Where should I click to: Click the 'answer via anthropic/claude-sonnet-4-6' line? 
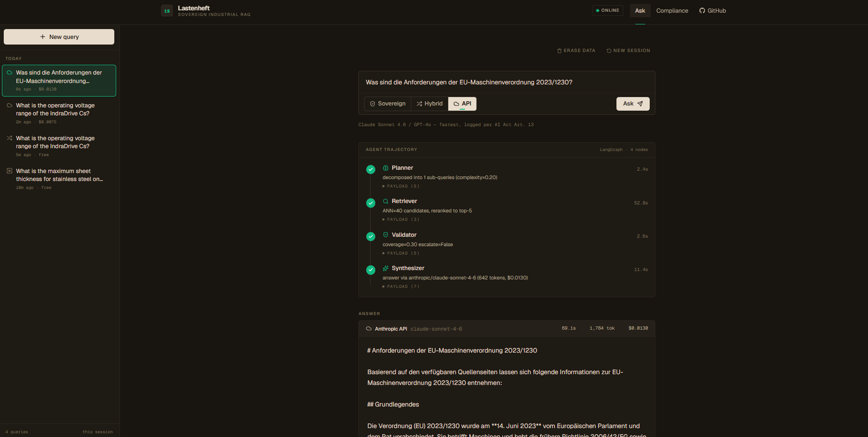click(x=455, y=278)
